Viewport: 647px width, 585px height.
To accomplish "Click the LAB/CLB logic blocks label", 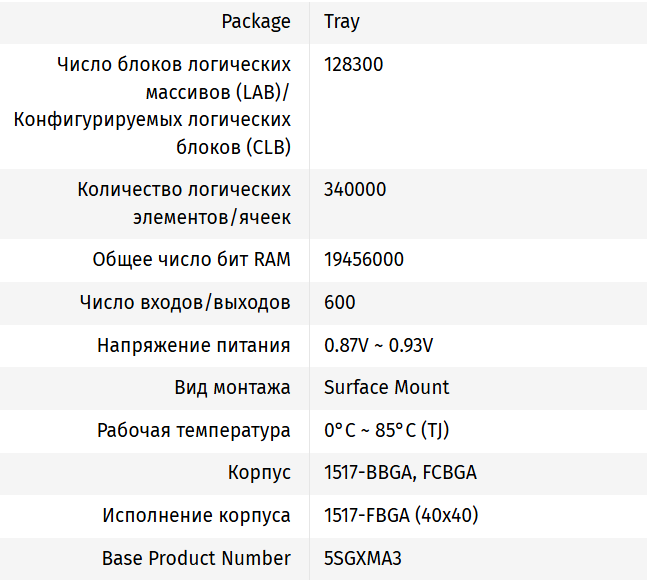I will 153,106.
